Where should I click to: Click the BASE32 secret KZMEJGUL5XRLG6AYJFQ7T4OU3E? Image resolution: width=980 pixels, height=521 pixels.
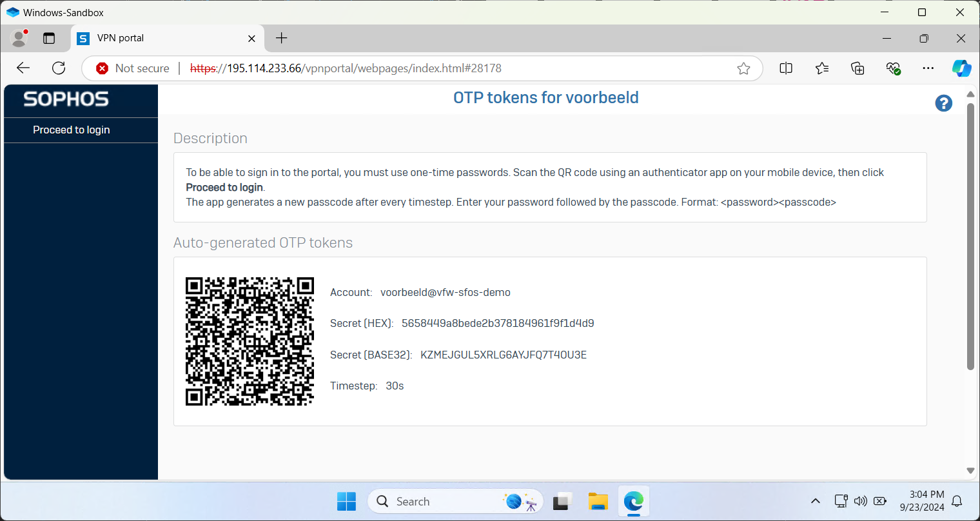[x=504, y=355]
